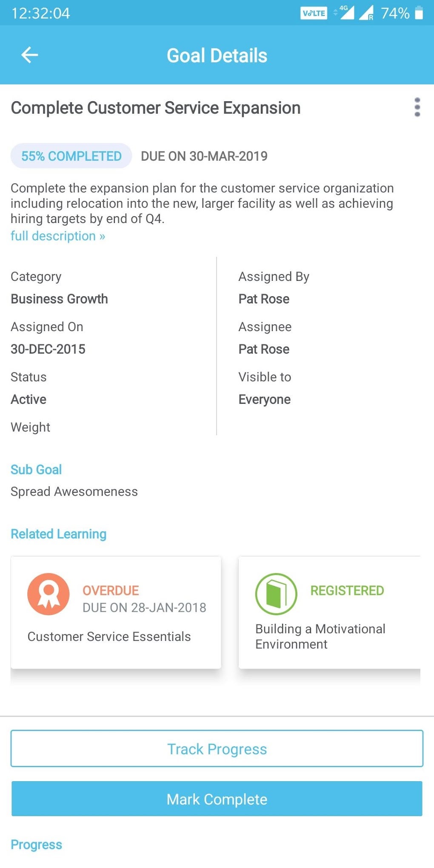
Task: Tap the Related Learning heading
Action: pyautogui.click(x=58, y=534)
